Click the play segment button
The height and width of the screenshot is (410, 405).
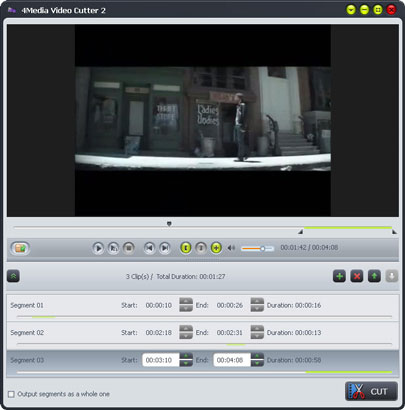[x=113, y=248]
